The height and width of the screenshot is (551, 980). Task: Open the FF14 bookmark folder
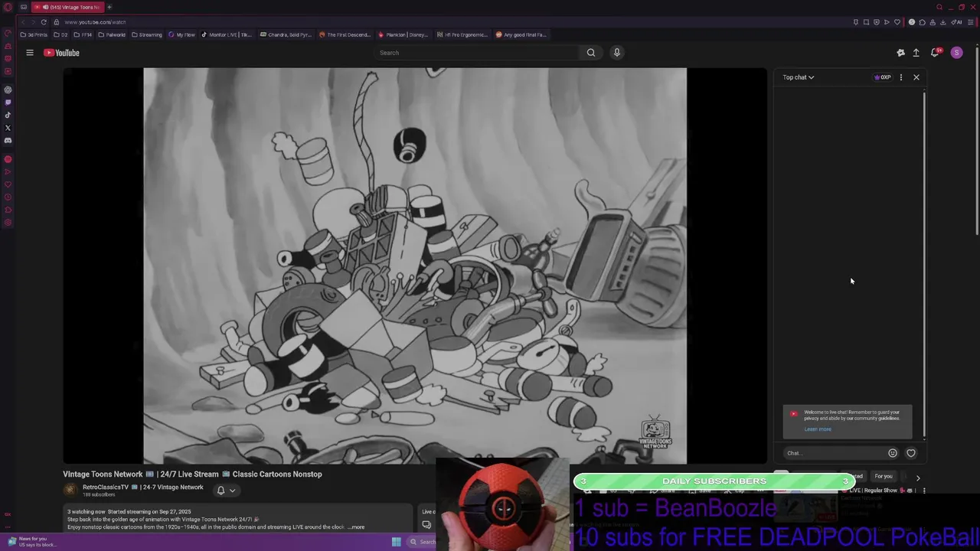83,34
